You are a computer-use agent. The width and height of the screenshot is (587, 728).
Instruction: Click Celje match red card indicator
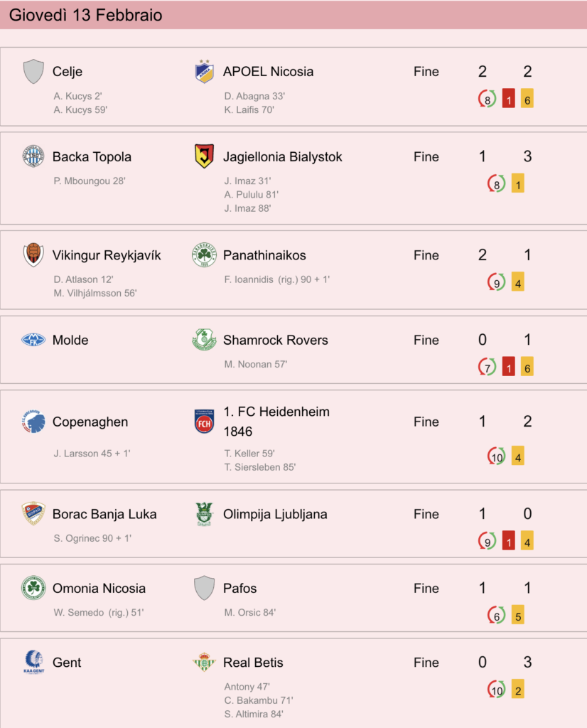coord(509,98)
